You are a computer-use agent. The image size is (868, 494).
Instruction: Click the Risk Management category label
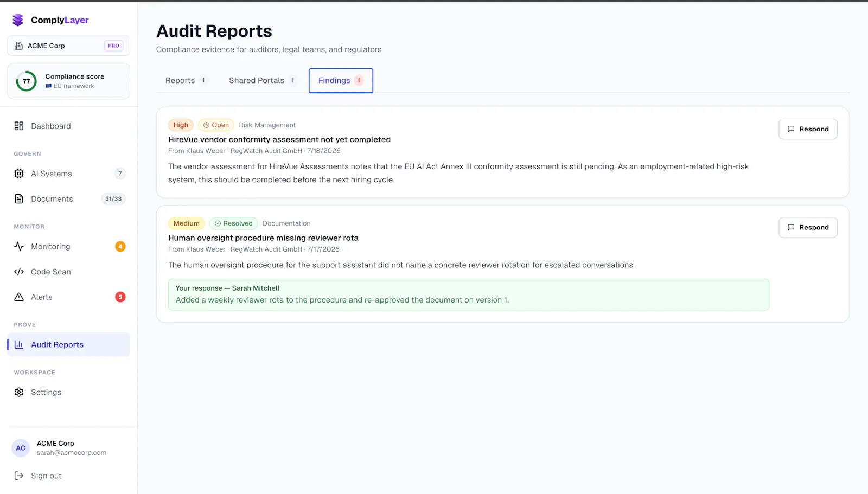267,125
